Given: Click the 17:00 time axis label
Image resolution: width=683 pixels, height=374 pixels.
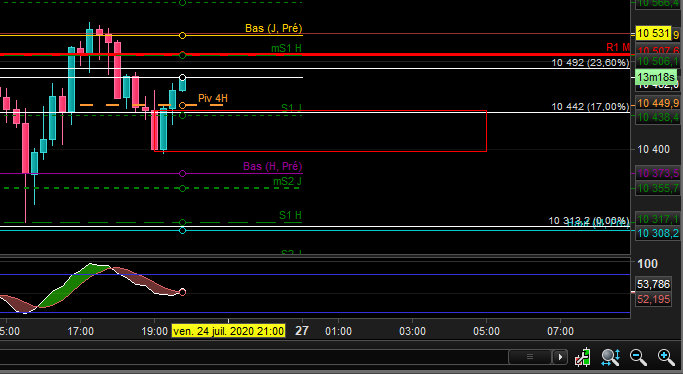Looking at the screenshot, I should pos(81,331).
